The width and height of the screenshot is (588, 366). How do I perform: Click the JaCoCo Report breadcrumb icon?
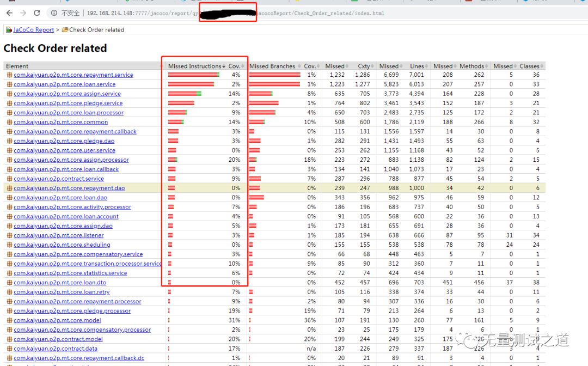coord(9,30)
